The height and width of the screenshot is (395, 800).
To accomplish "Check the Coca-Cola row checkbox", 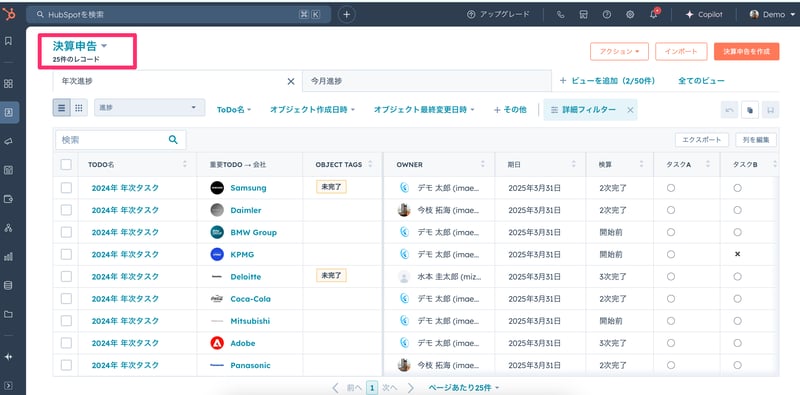I will point(66,299).
